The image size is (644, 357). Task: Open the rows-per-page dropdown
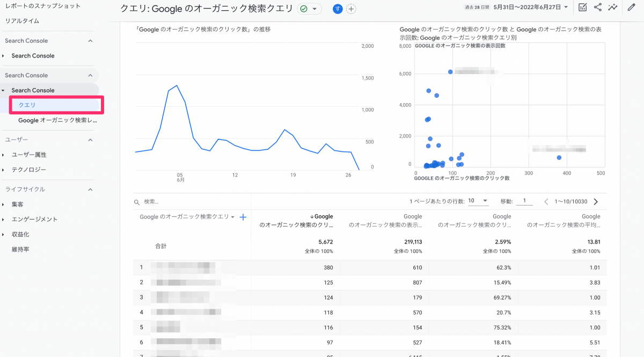[x=477, y=201]
